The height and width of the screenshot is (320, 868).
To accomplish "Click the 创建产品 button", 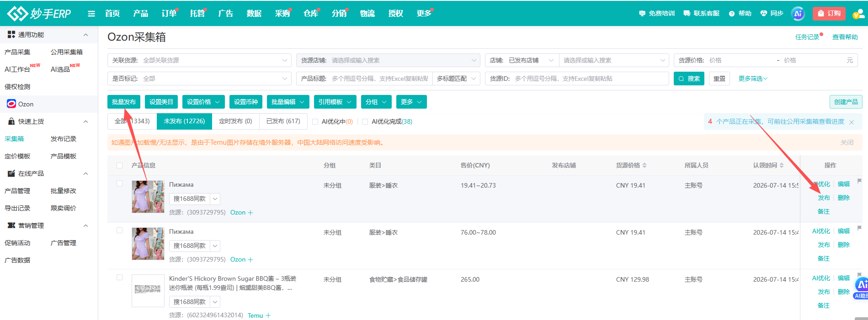I will 846,102.
